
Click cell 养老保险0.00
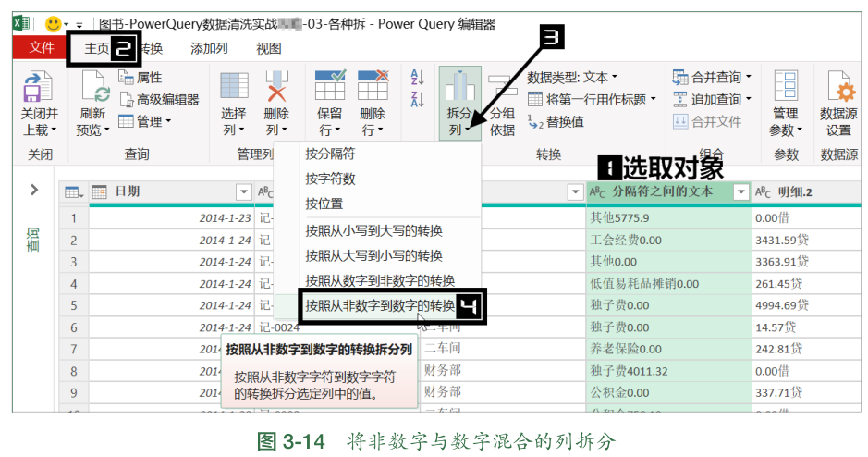click(668, 349)
